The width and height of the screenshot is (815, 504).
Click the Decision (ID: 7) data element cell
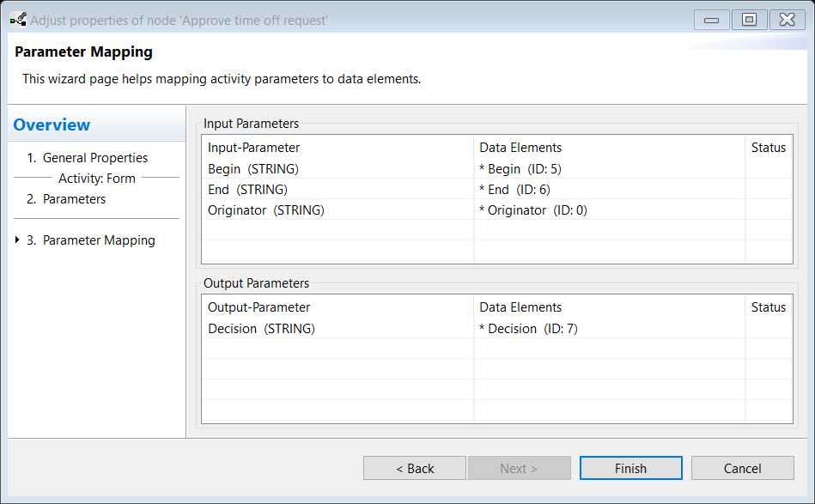point(610,328)
